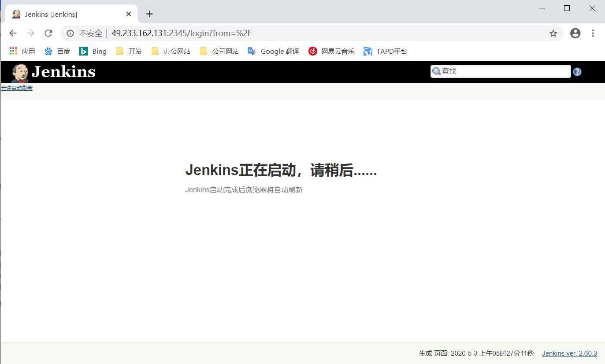Open the 网易云音乐 bookmark

point(331,52)
